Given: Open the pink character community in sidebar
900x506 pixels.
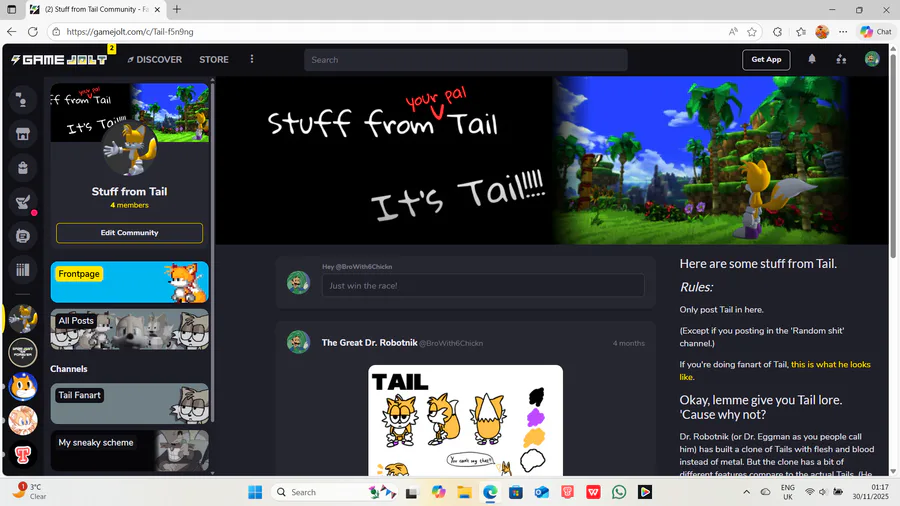Looking at the screenshot, I should point(23,421).
